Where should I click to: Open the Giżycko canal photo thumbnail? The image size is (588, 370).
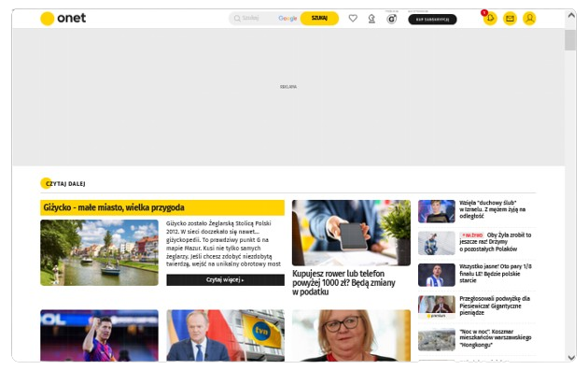pyautogui.click(x=99, y=252)
